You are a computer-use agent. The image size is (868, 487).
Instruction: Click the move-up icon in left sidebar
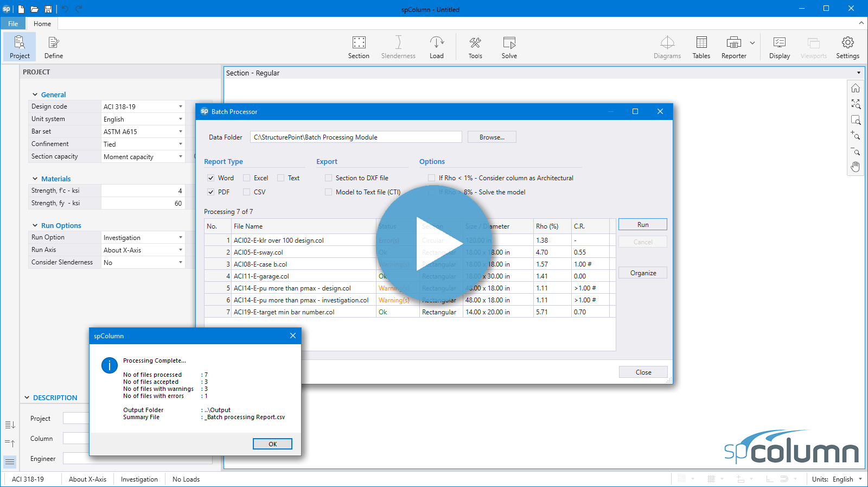point(10,443)
